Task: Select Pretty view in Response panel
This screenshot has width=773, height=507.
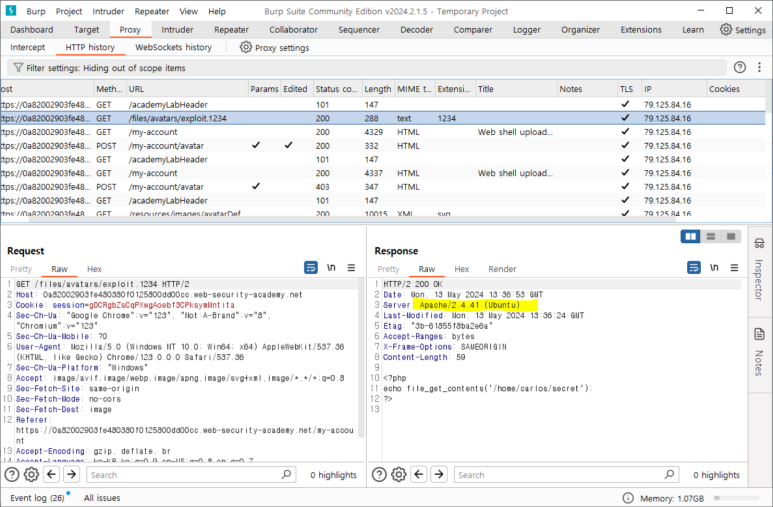Action: pyautogui.click(x=388, y=269)
